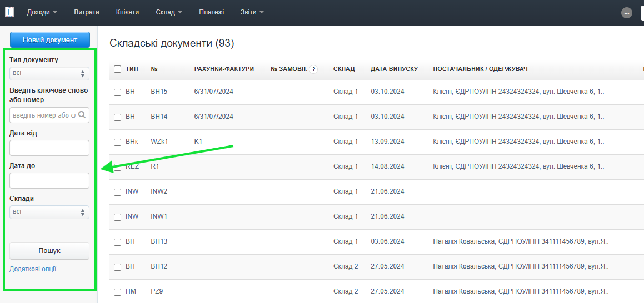Click the Склад 2 link in row BH12
This screenshot has height=303, width=644.
coord(346,266)
